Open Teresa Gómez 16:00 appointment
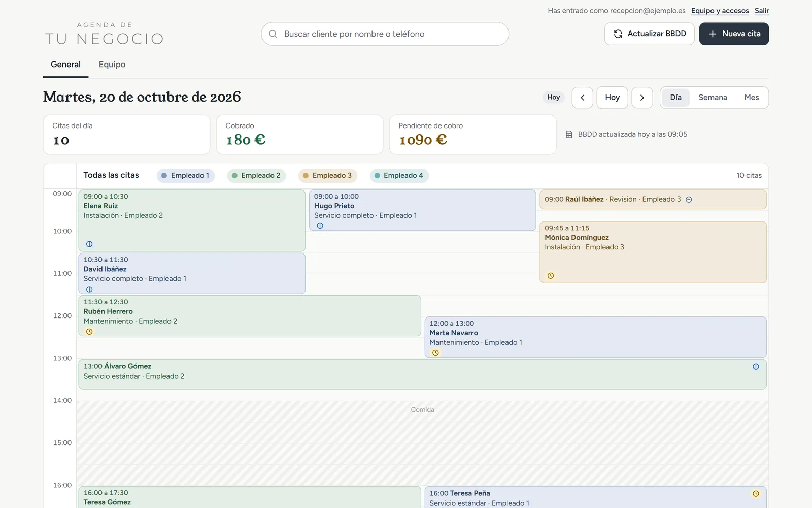This screenshot has height=508, width=812. [x=250, y=497]
